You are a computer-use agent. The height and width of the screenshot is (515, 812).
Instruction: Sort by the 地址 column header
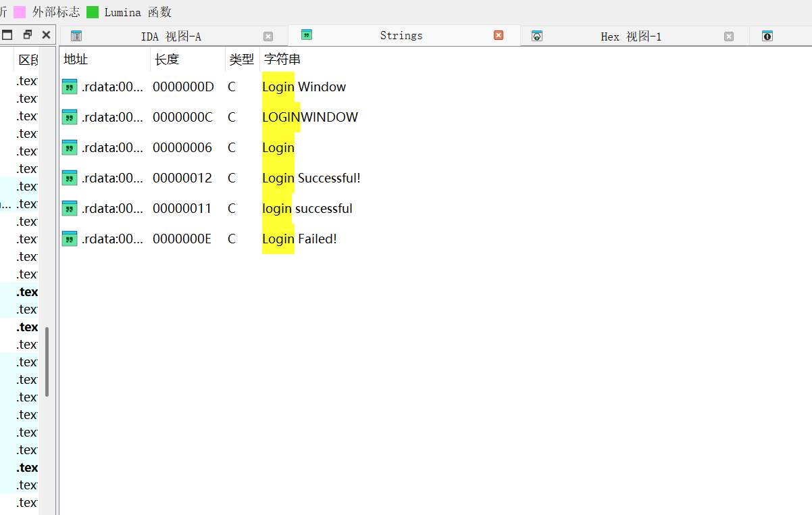pos(105,59)
